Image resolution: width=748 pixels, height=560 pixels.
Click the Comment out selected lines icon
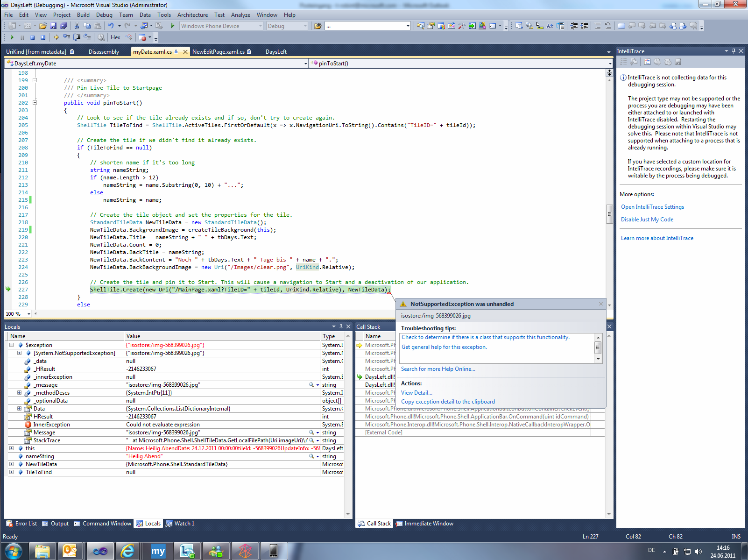[598, 26]
